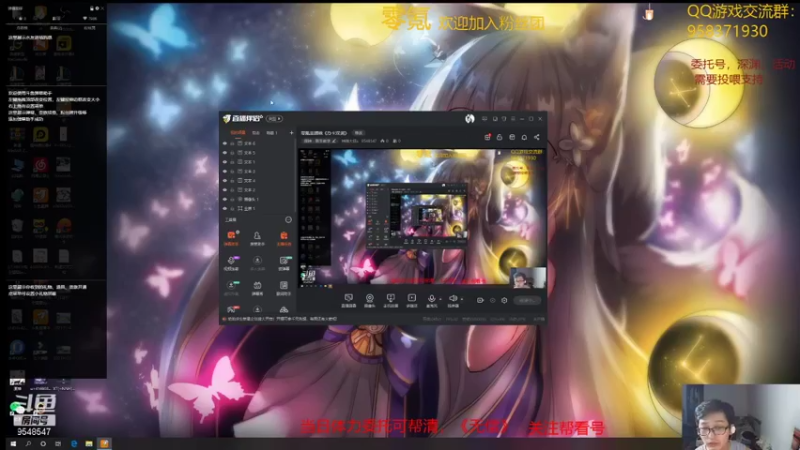The width and height of the screenshot is (800, 450).
Task: Hide the 文本 3 layer
Action: 225,171
